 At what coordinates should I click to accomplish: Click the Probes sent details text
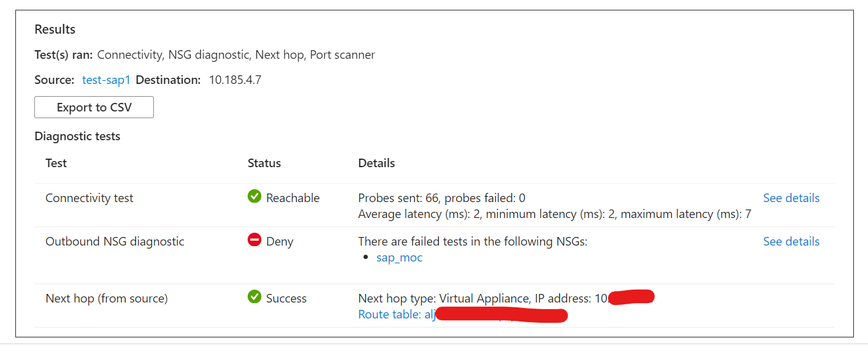pos(441,198)
